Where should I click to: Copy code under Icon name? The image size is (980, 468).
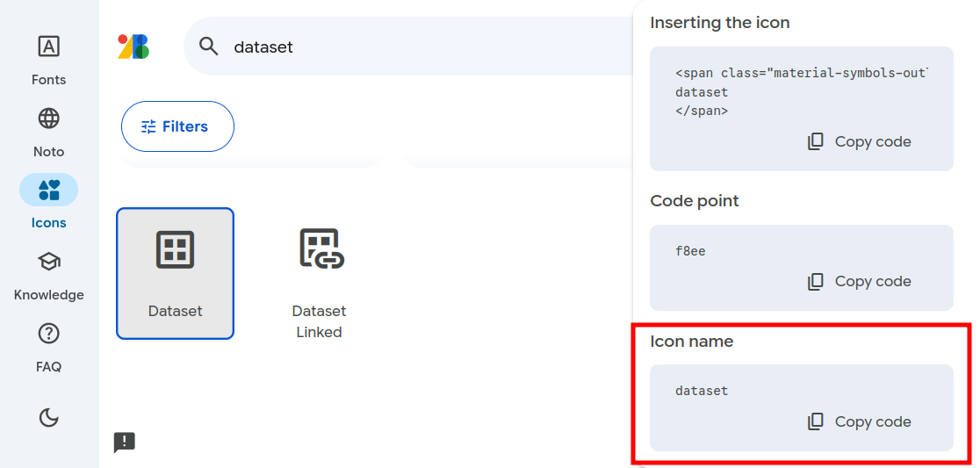tap(860, 421)
